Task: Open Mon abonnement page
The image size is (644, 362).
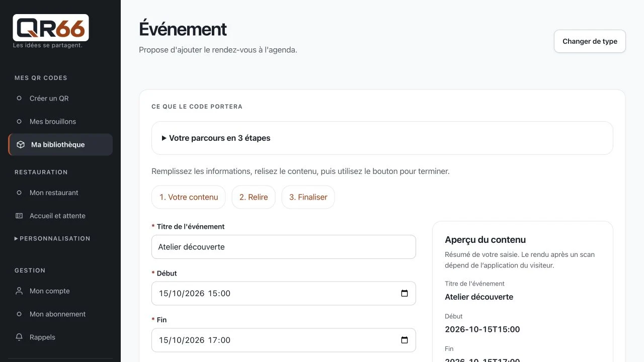Action: coord(60,314)
